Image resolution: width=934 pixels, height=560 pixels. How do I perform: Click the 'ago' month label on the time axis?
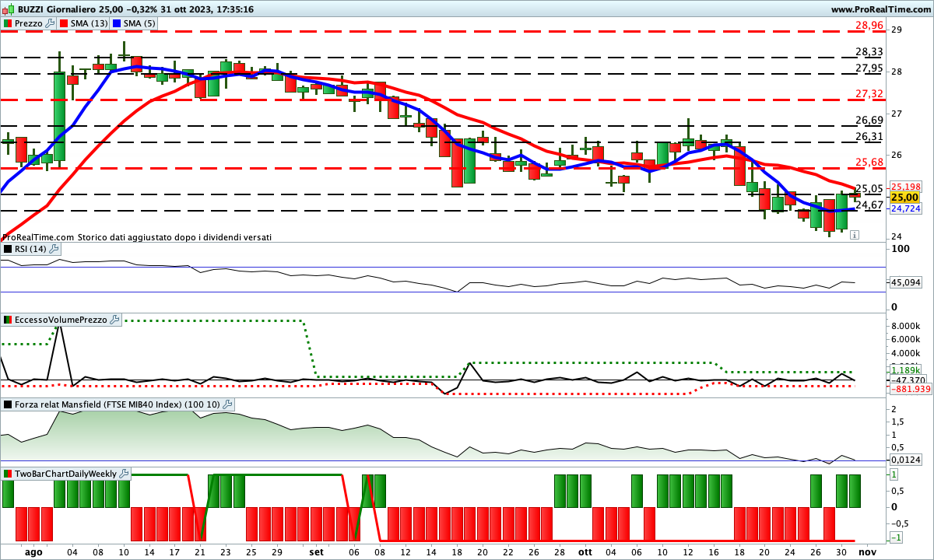[x=33, y=551]
